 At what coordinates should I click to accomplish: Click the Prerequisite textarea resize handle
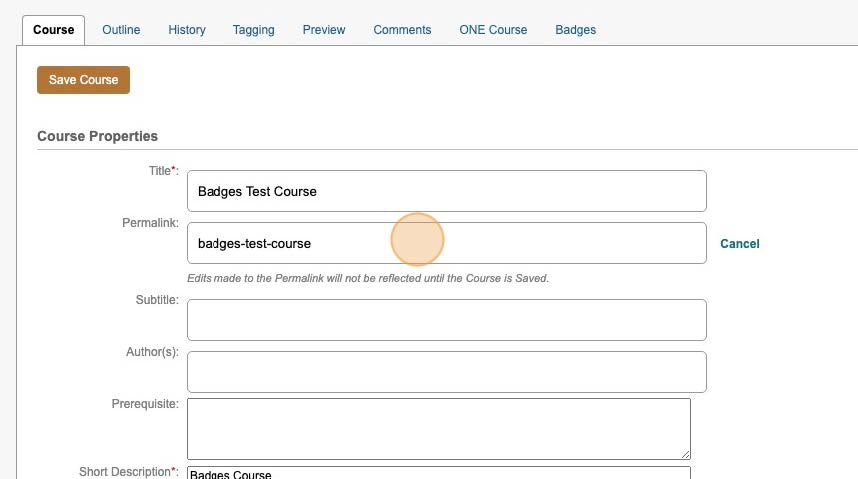[686, 454]
